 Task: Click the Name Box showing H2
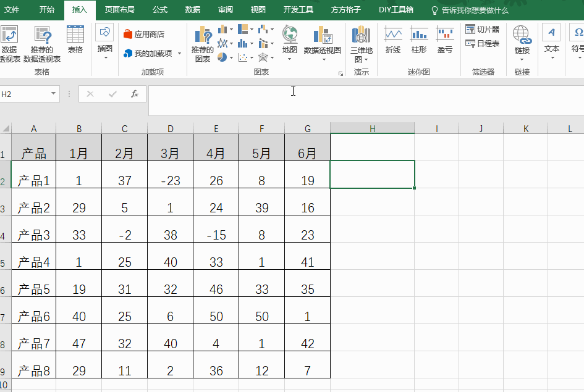[x=25, y=94]
